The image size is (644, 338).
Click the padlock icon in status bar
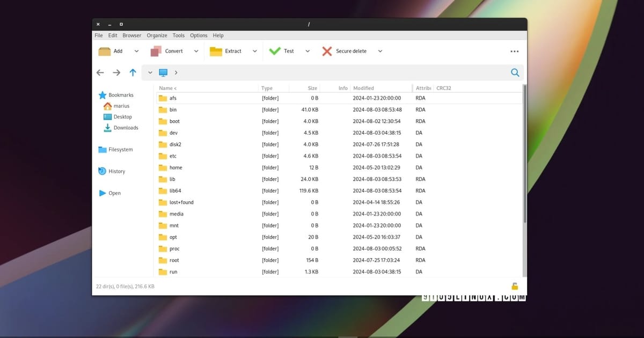[x=515, y=286]
